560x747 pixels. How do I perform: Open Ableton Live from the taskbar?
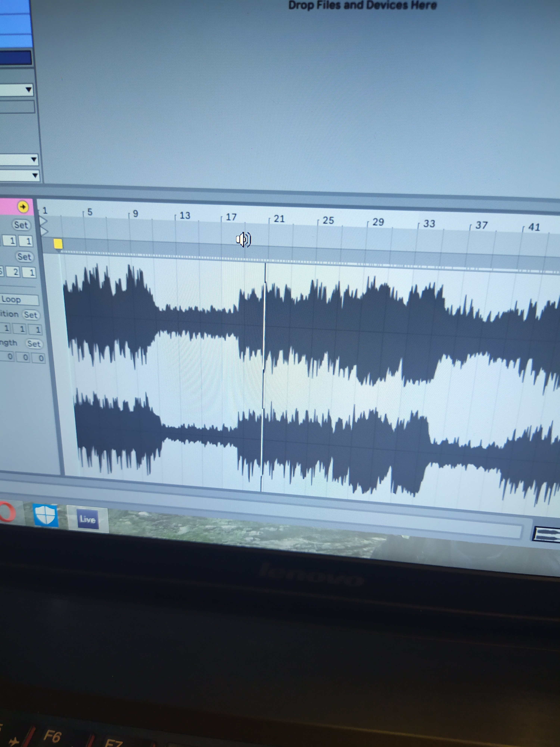tap(87, 519)
